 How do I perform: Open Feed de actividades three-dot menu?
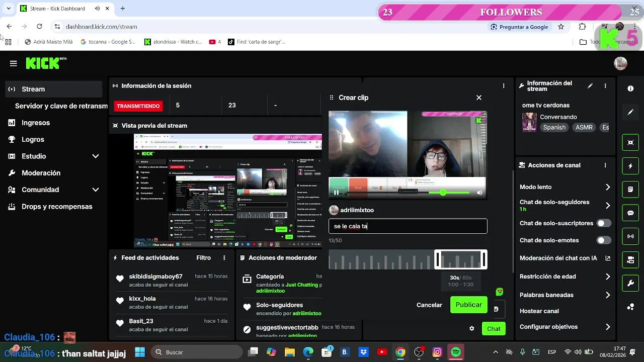click(x=224, y=258)
